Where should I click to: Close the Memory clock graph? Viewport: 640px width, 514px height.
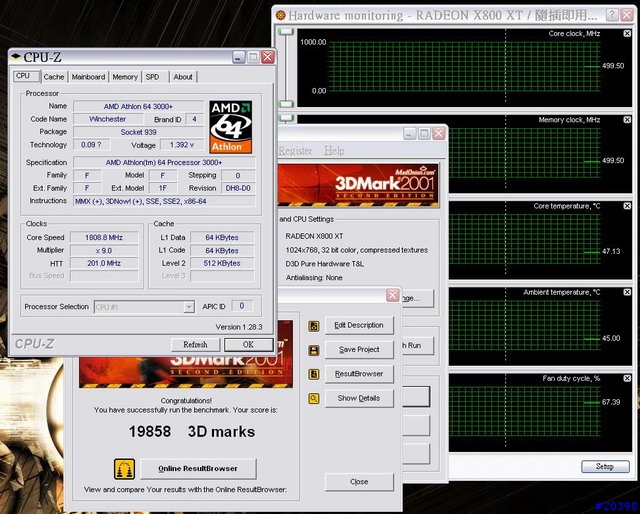[x=627, y=120]
